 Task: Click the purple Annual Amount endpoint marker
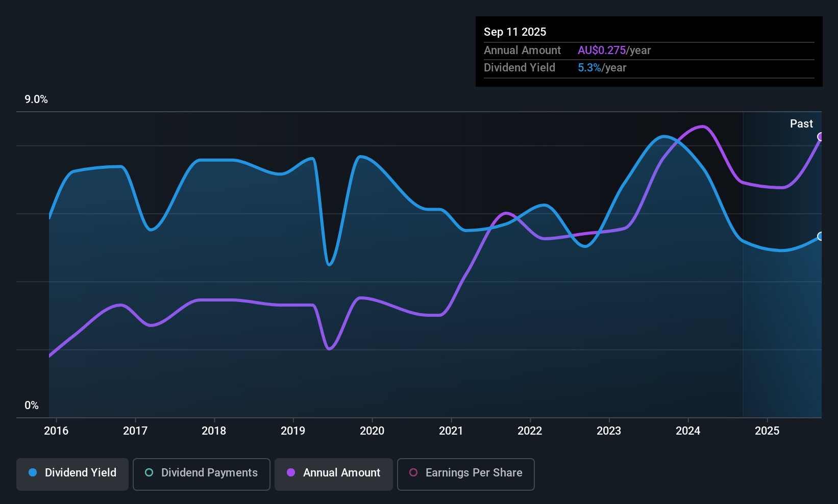point(821,137)
